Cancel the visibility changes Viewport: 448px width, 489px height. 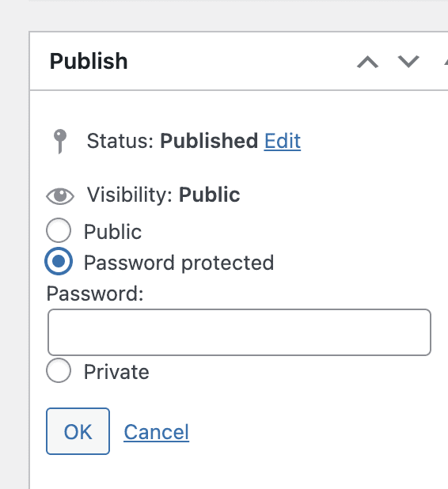pos(156,432)
